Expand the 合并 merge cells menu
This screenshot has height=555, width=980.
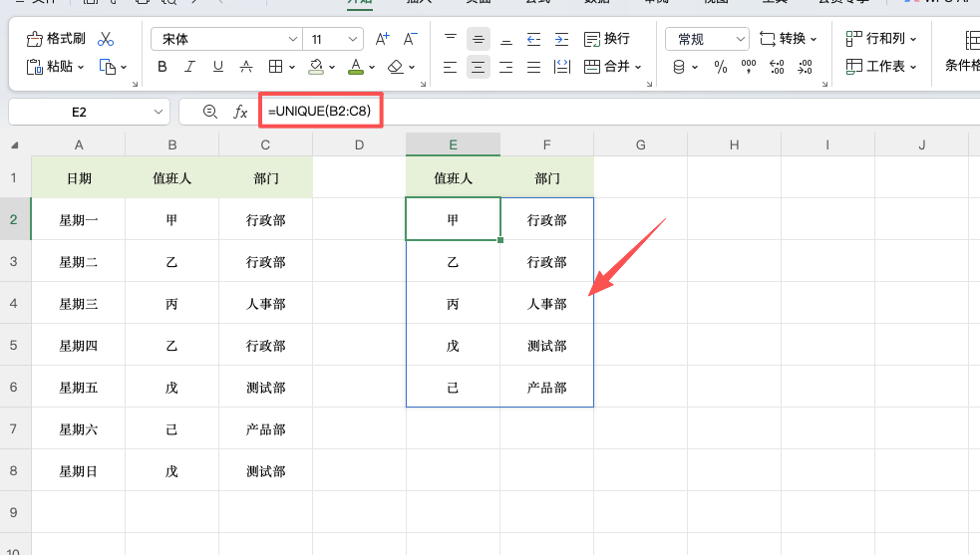coord(612,68)
